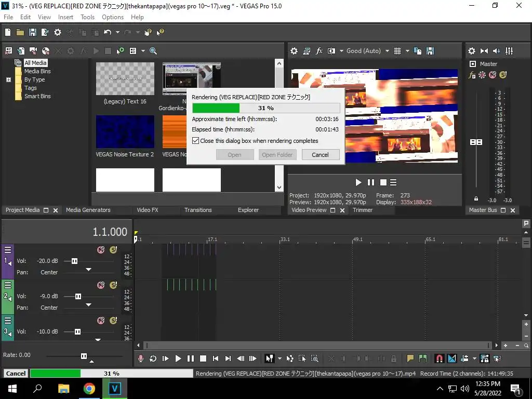Stop the video preview

click(383, 182)
